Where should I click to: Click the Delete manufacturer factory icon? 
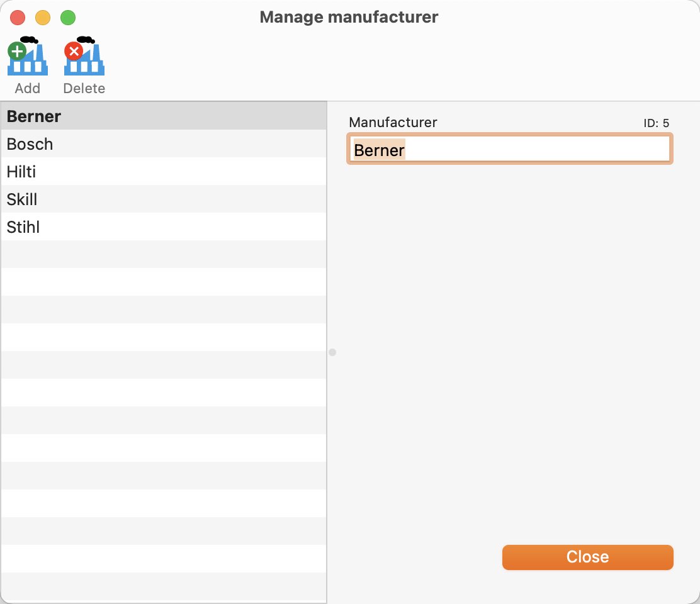coord(84,56)
